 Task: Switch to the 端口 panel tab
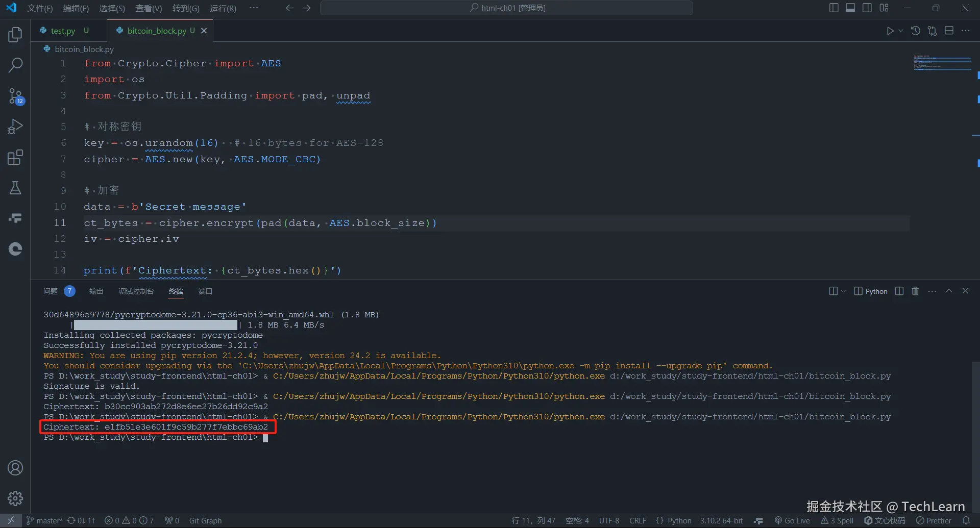click(x=205, y=291)
